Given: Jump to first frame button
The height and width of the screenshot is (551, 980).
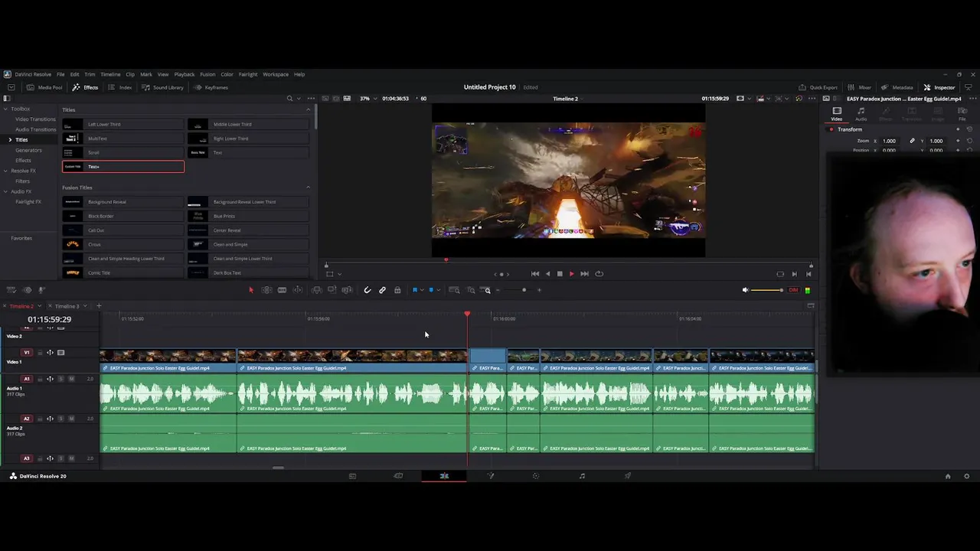Looking at the screenshot, I should [x=535, y=274].
